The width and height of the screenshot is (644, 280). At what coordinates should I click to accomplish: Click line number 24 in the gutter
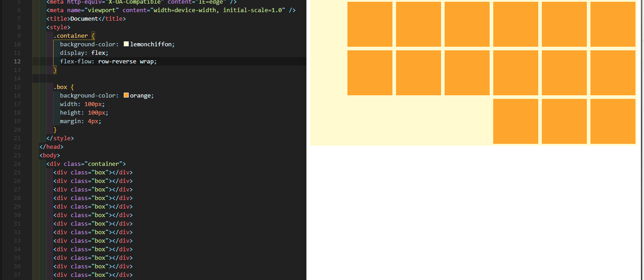tap(17, 164)
